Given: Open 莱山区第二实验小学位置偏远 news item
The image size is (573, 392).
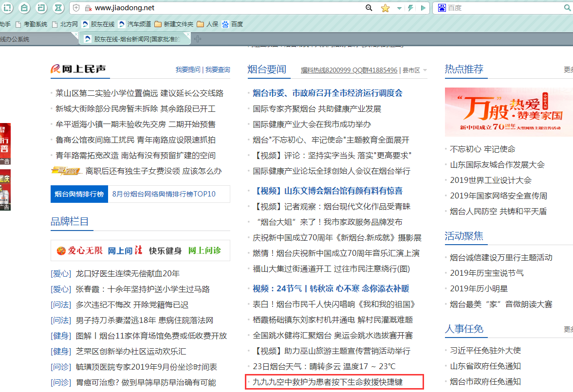Looking at the screenshot, I should click(139, 93).
